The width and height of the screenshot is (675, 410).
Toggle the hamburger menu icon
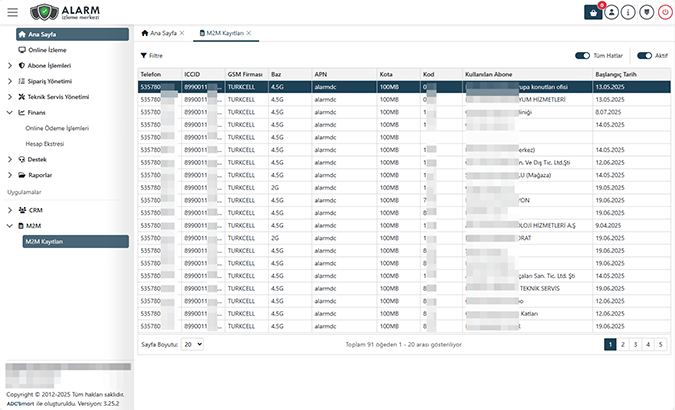(13, 12)
